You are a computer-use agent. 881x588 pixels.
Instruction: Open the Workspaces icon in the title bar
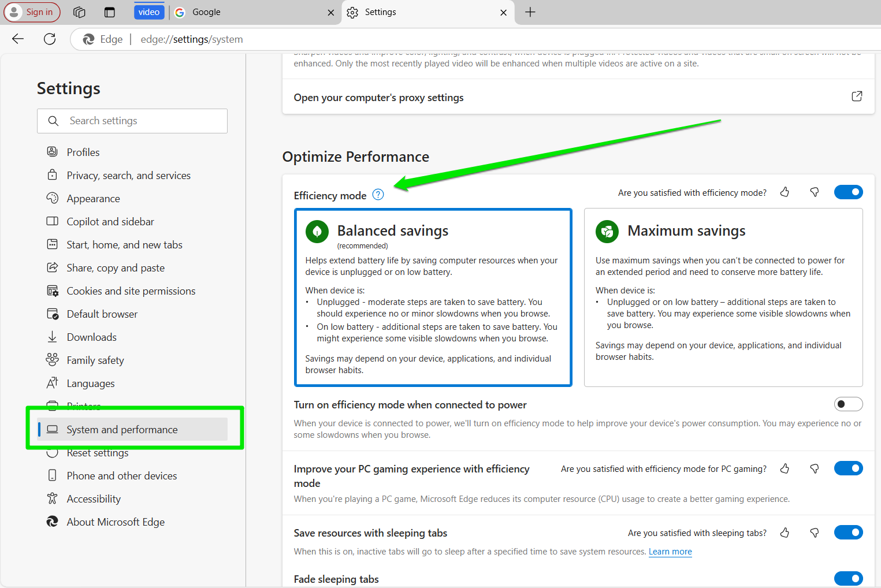80,12
